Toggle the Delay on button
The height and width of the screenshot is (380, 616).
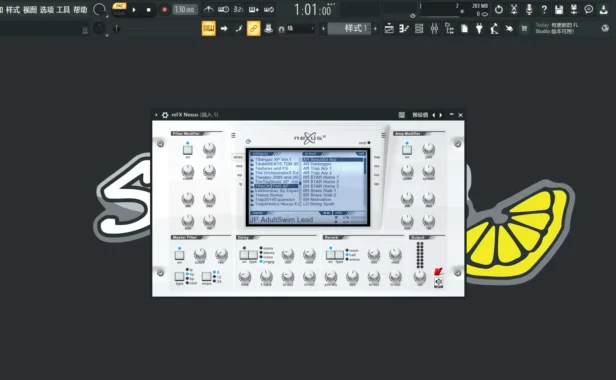click(244, 255)
